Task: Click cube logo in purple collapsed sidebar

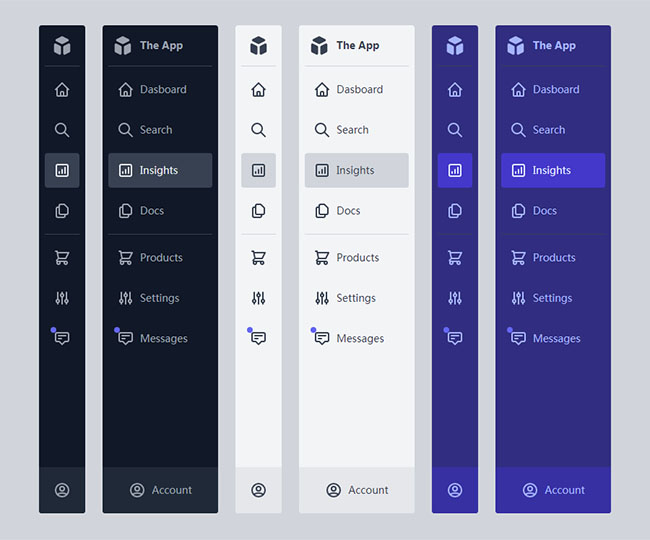Action: tap(455, 46)
